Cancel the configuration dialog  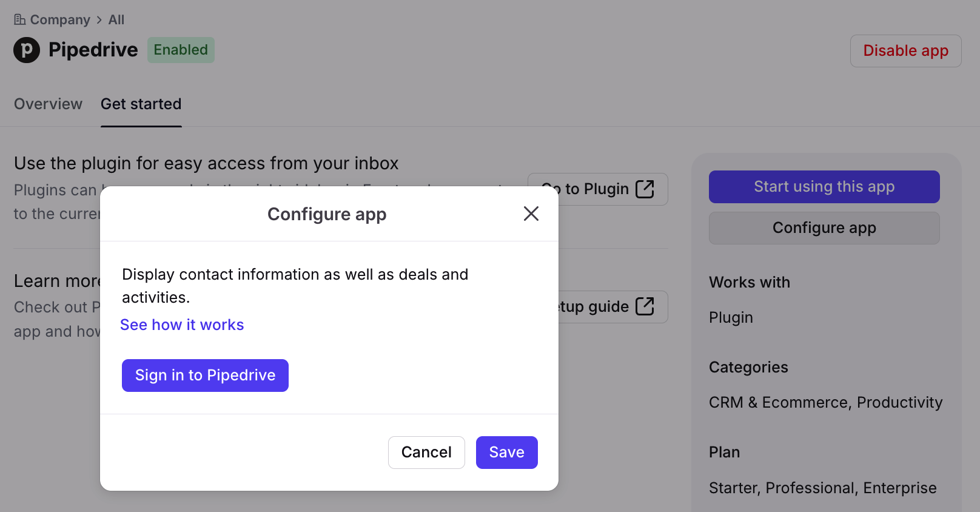[426, 453]
